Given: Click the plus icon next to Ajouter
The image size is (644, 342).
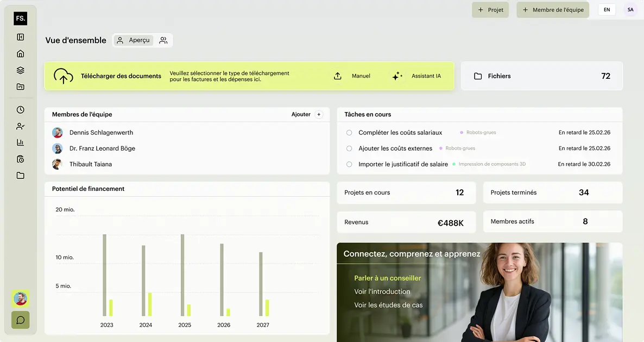Looking at the screenshot, I should click(x=319, y=114).
